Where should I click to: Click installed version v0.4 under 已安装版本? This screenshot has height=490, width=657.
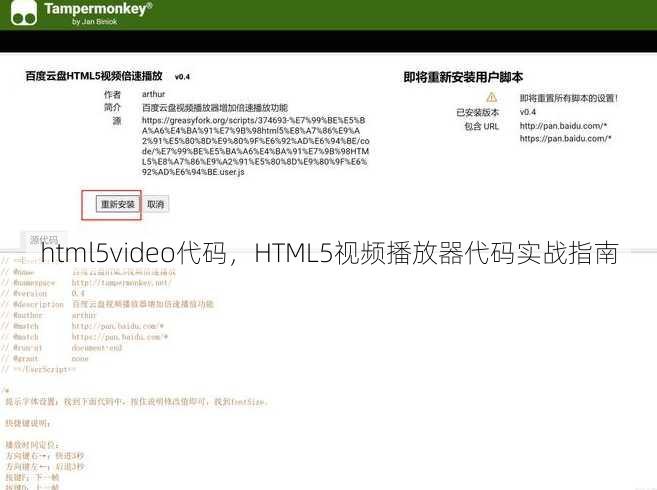click(528, 112)
